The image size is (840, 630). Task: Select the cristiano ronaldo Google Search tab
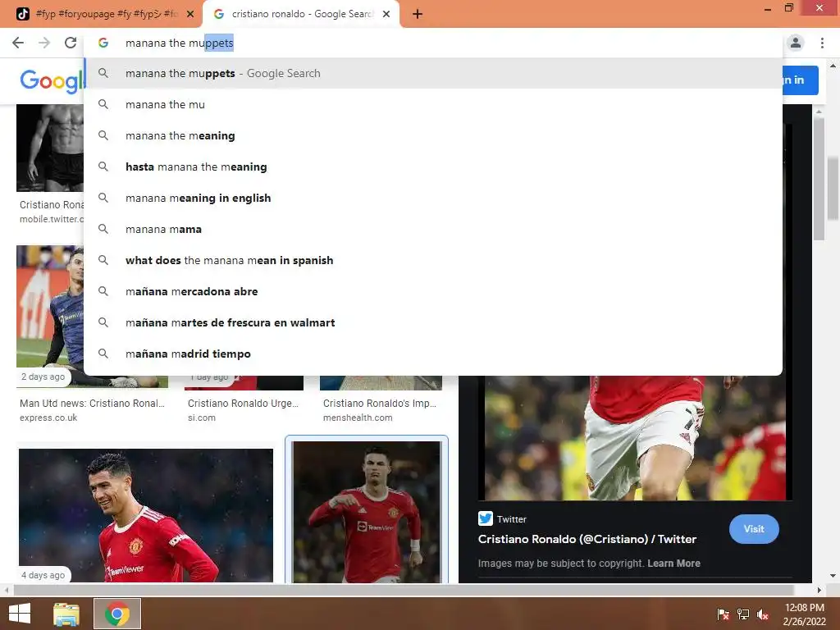301,15
